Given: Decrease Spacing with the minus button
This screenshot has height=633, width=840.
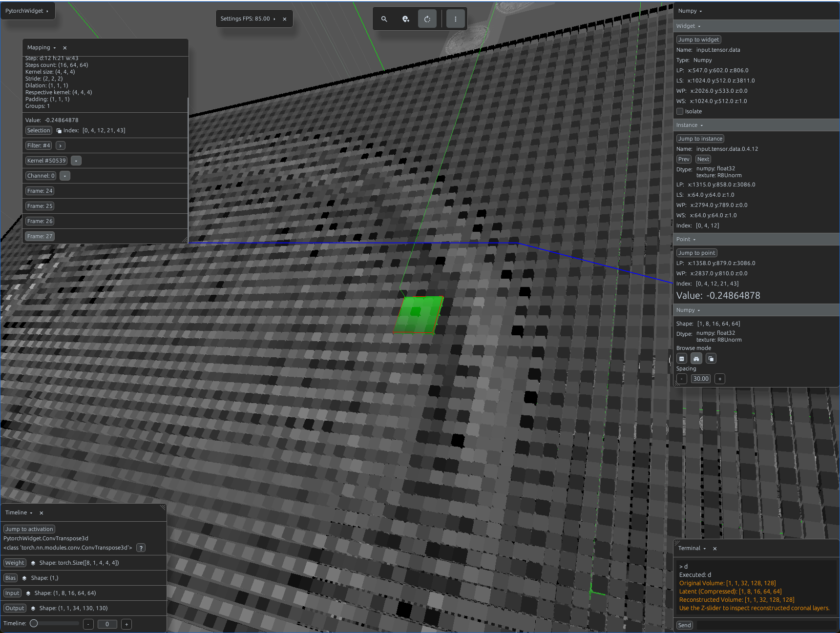Looking at the screenshot, I should (682, 379).
